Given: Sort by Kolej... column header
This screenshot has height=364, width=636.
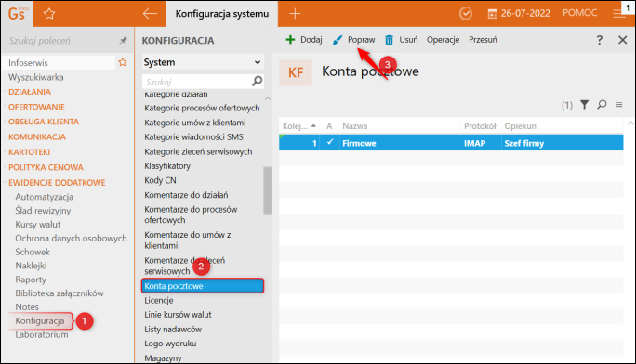Looking at the screenshot, I should pyautogui.click(x=298, y=126).
